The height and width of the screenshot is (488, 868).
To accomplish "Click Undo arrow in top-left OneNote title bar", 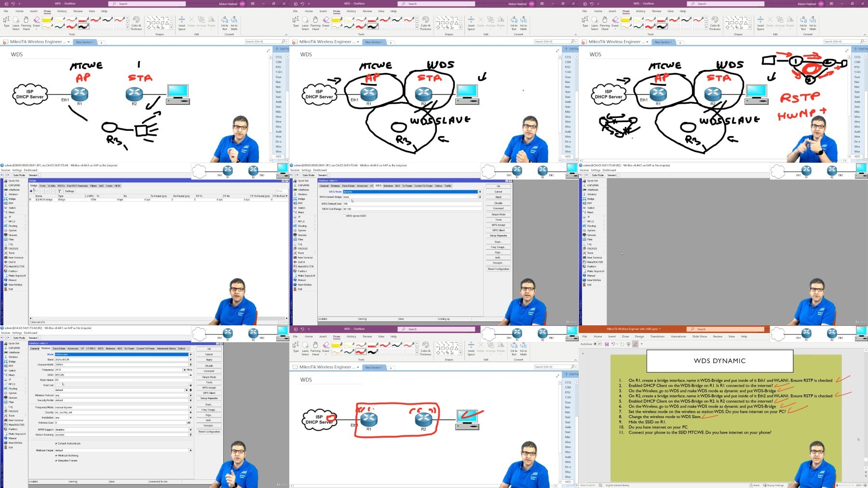I will tap(13, 4).
